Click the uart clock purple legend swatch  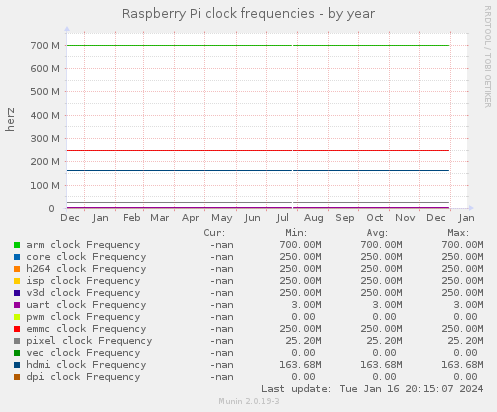pos(17,305)
